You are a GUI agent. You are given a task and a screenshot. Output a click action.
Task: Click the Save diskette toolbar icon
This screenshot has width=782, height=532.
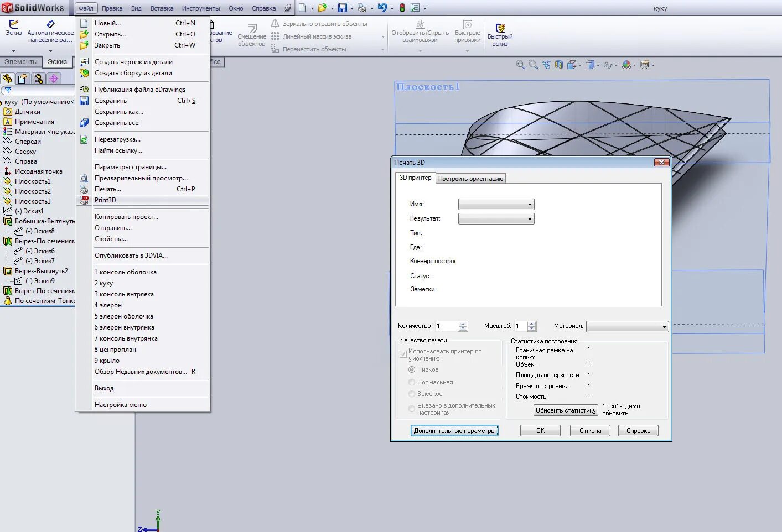(x=343, y=8)
